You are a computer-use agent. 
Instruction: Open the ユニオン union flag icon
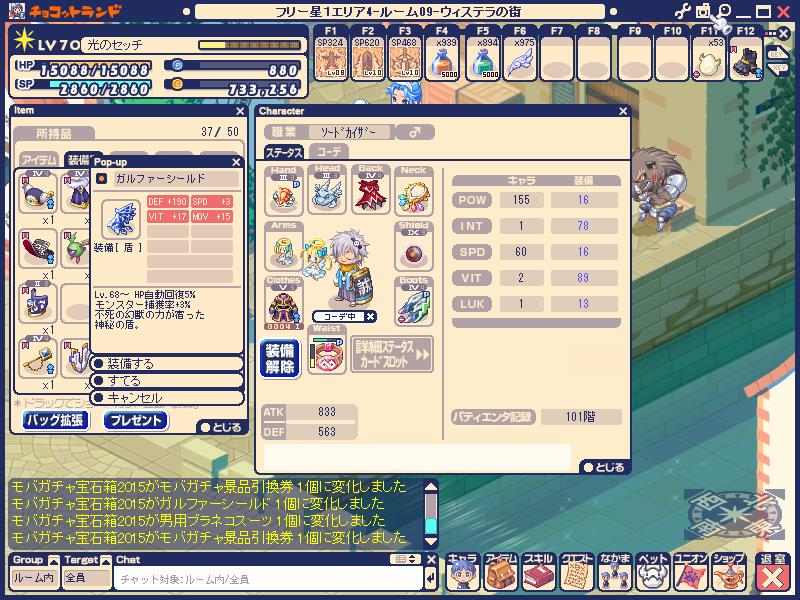[x=690, y=572]
